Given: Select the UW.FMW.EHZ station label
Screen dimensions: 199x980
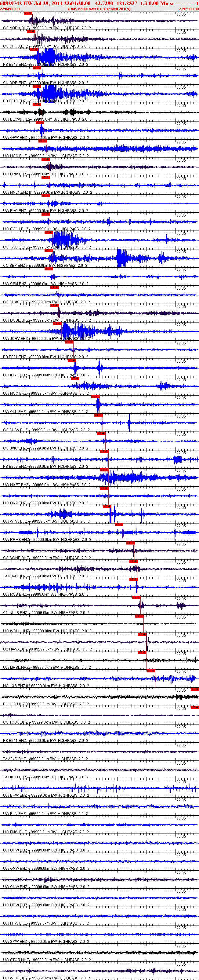Looking at the screenshot, I should tap(15, 832).
